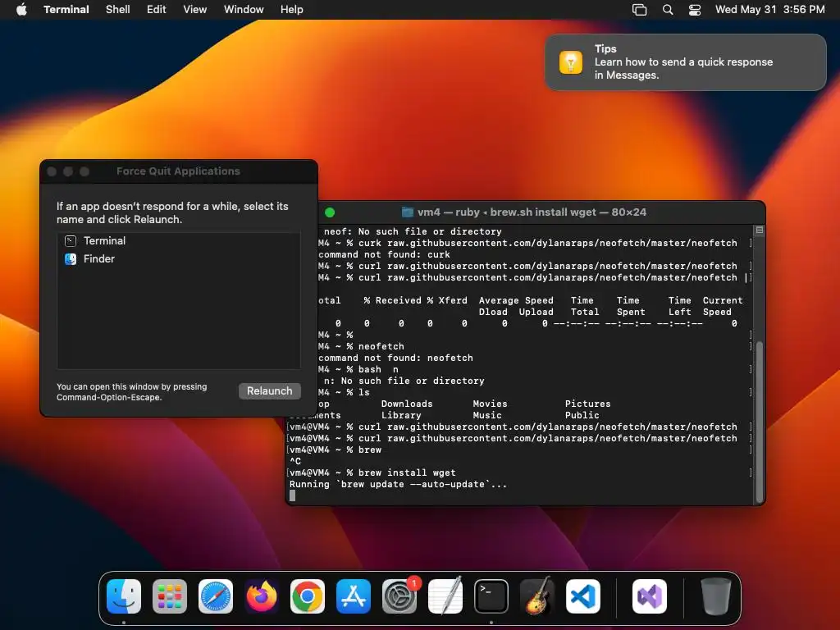Viewport: 840px width, 630px height.
Task: Click the Terminal window title text
Action: (x=532, y=212)
